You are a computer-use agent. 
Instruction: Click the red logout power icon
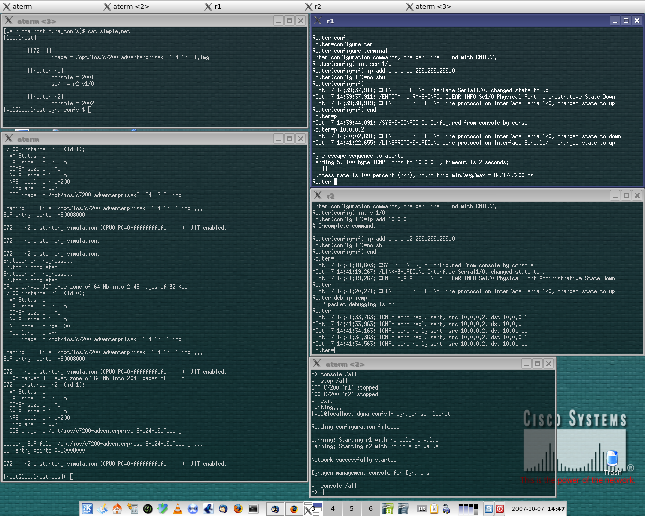(x=500, y=509)
